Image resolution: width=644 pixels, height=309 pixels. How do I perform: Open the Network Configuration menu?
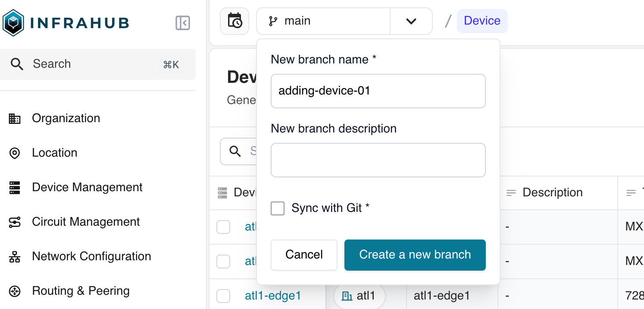point(91,256)
